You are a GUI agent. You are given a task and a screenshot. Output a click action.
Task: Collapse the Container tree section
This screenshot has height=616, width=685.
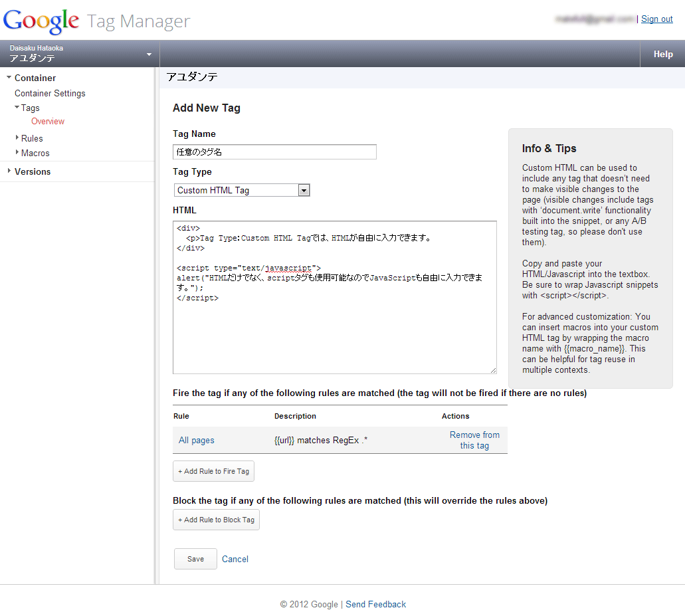[x=9, y=78]
